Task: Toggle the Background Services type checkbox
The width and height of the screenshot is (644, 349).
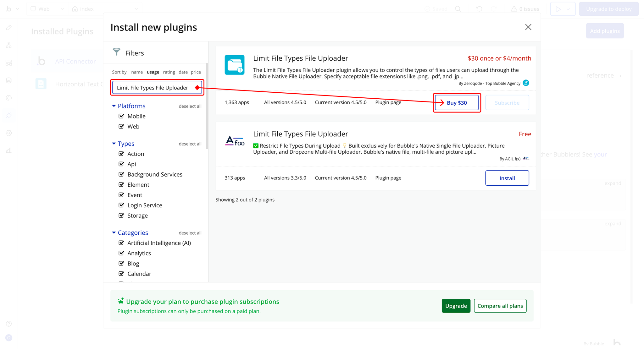Action: point(121,174)
